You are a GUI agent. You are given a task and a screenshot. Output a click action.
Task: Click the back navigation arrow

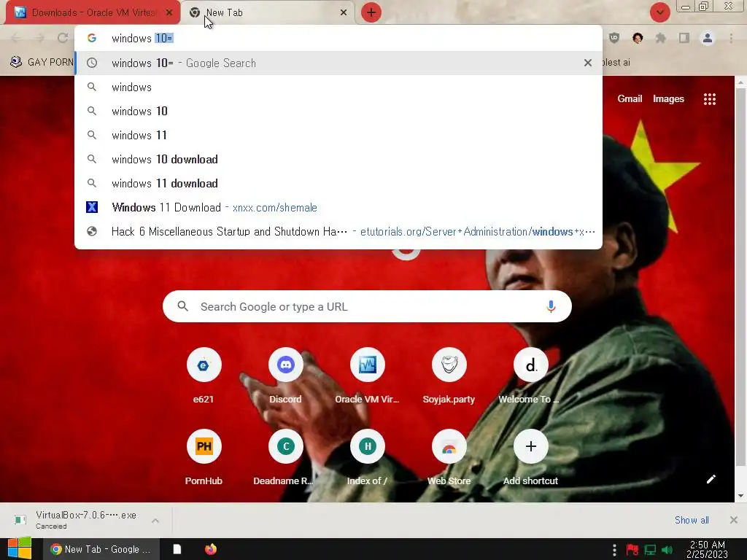pos(16,38)
